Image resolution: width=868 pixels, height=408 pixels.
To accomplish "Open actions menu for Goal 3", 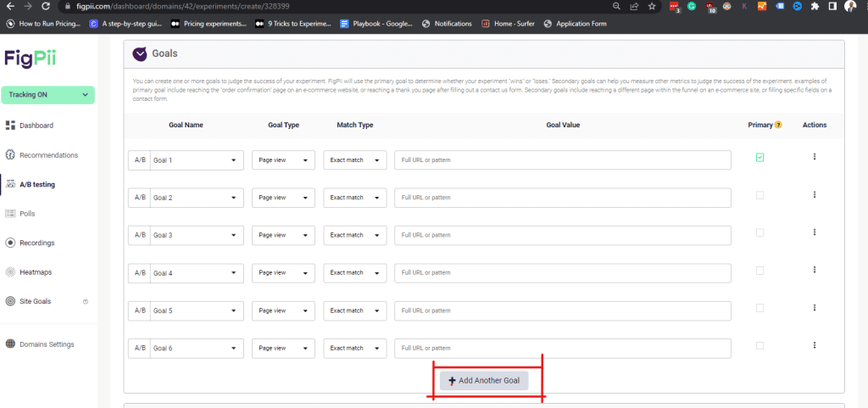I will point(815,232).
